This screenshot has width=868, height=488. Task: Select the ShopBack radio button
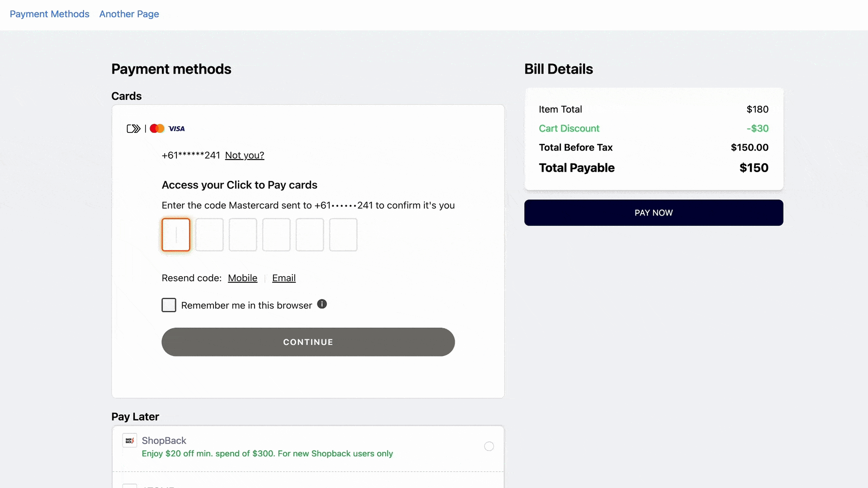point(489,446)
